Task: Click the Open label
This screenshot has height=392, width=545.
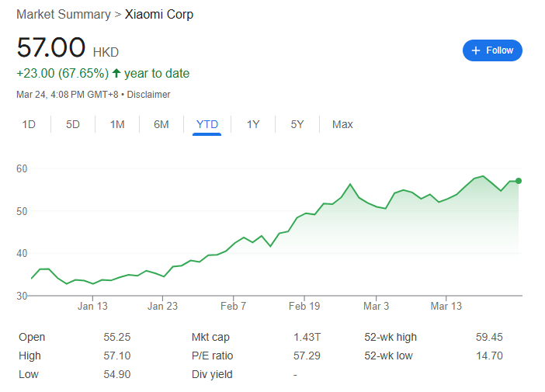Action: [x=32, y=337]
